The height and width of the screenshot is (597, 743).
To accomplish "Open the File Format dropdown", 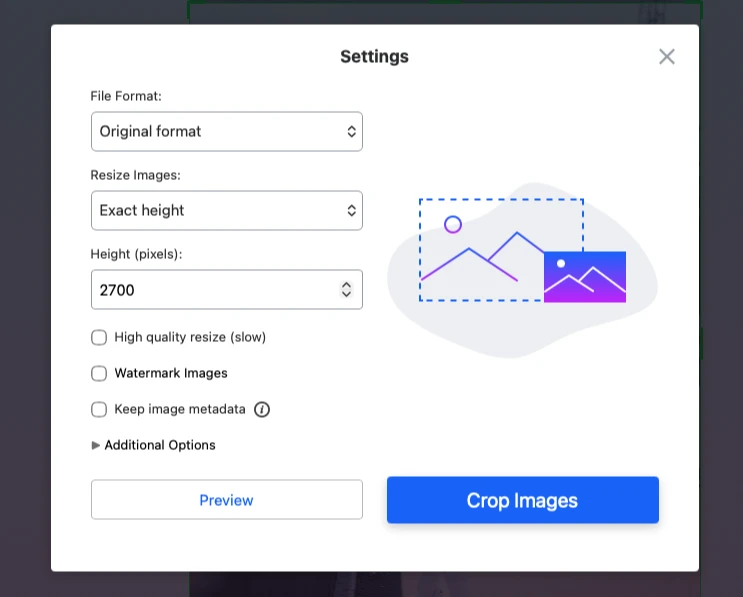I will click(226, 131).
